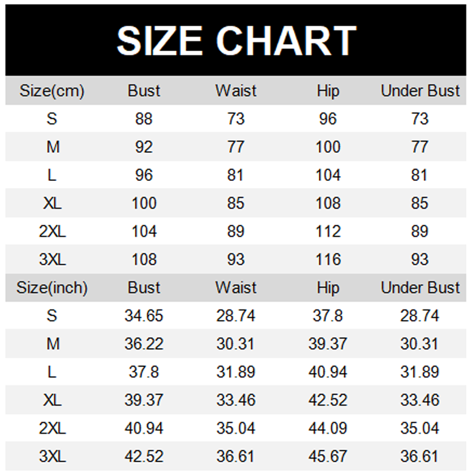Click the Bust header in the cm table
The image size is (476, 476).
(x=144, y=91)
